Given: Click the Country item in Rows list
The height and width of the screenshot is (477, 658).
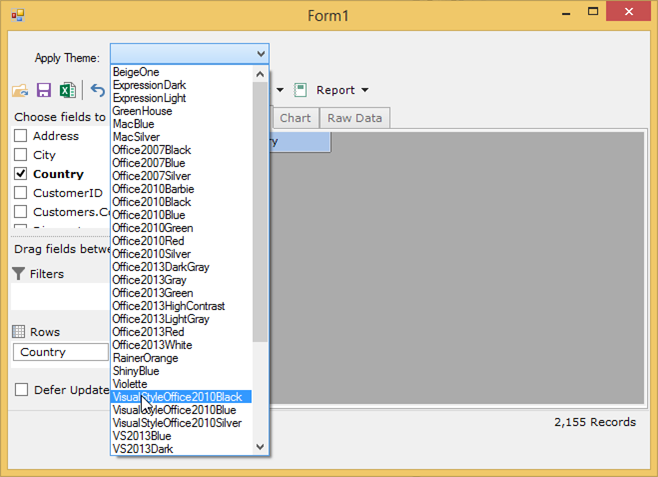Looking at the screenshot, I should click(x=60, y=352).
